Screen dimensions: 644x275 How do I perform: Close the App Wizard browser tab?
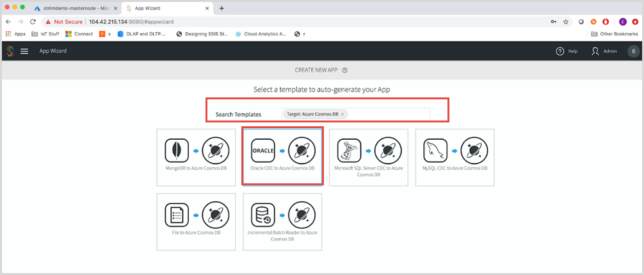(207, 8)
